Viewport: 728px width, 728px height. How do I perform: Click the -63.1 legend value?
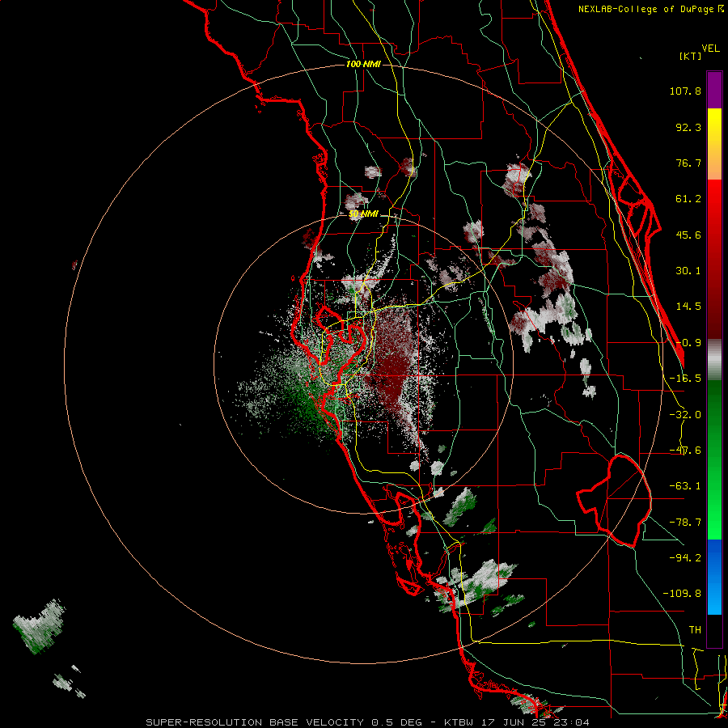pyautogui.click(x=685, y=486)
